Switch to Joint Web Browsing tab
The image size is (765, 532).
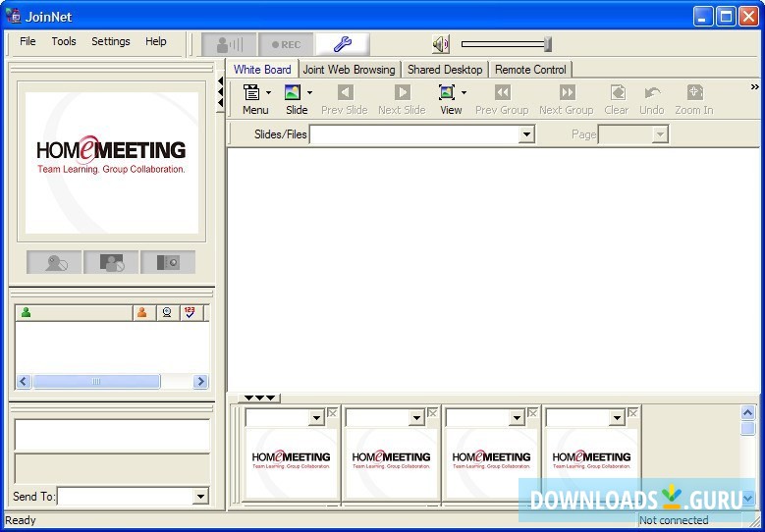349,70
